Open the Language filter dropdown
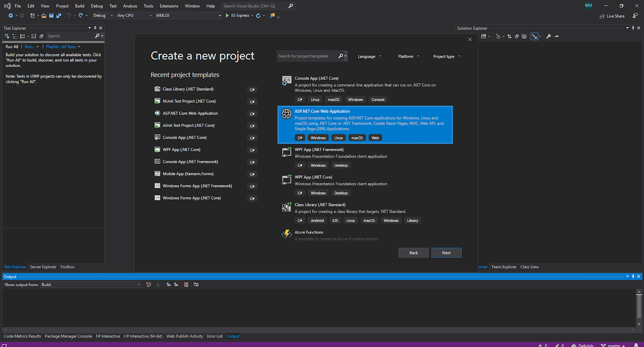644x347 pixels. tap(369, 56)
